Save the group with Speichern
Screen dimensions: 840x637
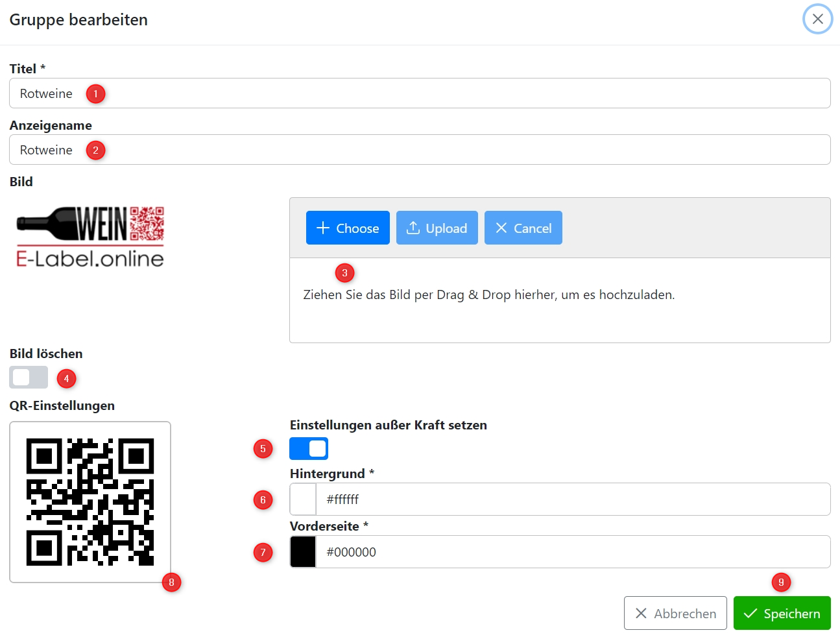(x=782, y=613)
